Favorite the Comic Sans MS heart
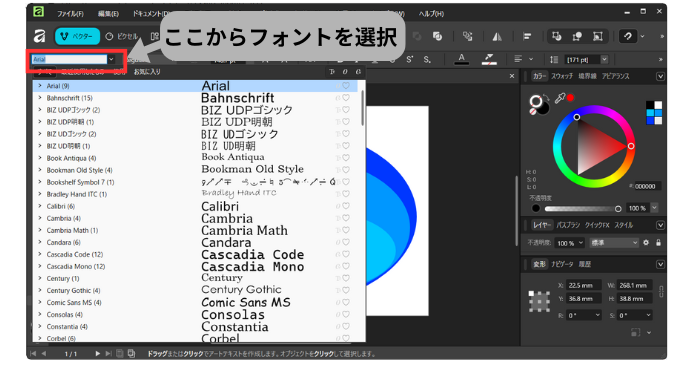Screen dimensions: 698x365 point(346,302)
